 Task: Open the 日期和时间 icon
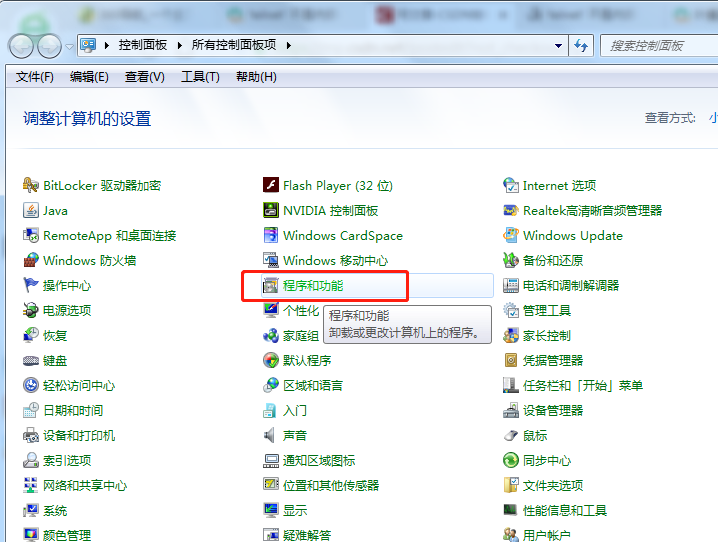click(31, 410)
